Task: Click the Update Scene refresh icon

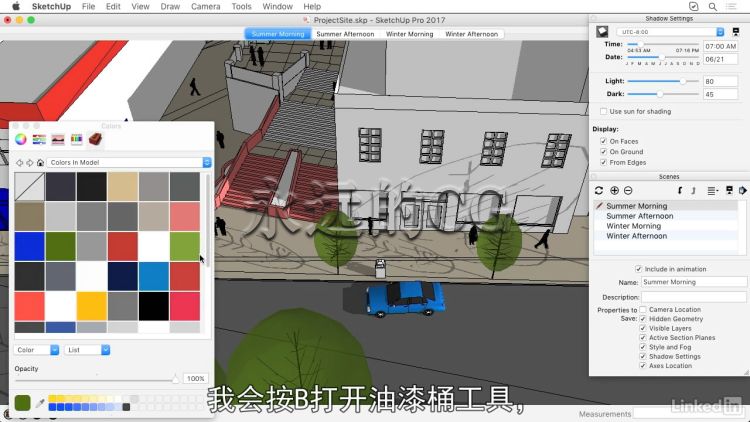Action: [x=599, y=190]
